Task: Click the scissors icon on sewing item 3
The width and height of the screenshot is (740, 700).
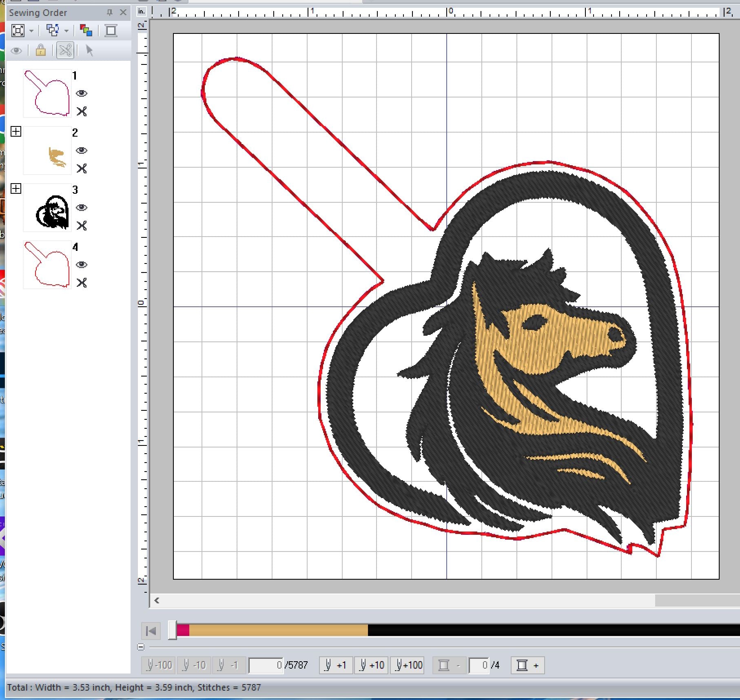Action: [x=82, y=226]
